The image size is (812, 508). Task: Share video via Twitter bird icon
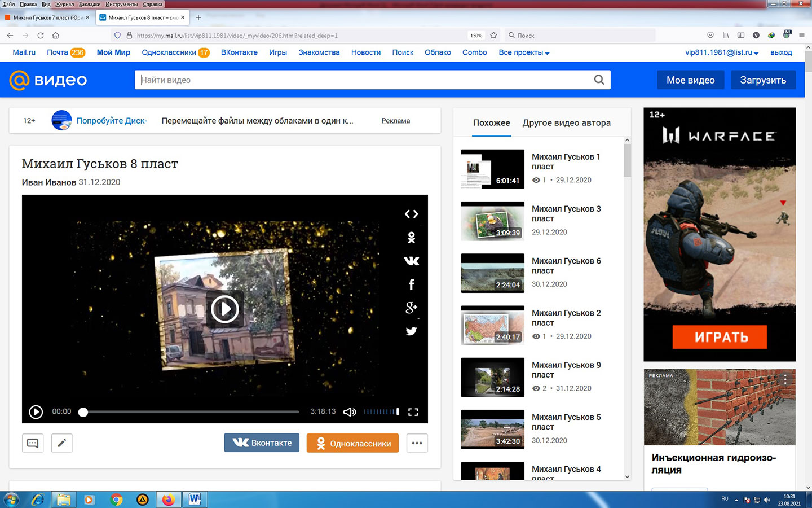coord(411,331)
